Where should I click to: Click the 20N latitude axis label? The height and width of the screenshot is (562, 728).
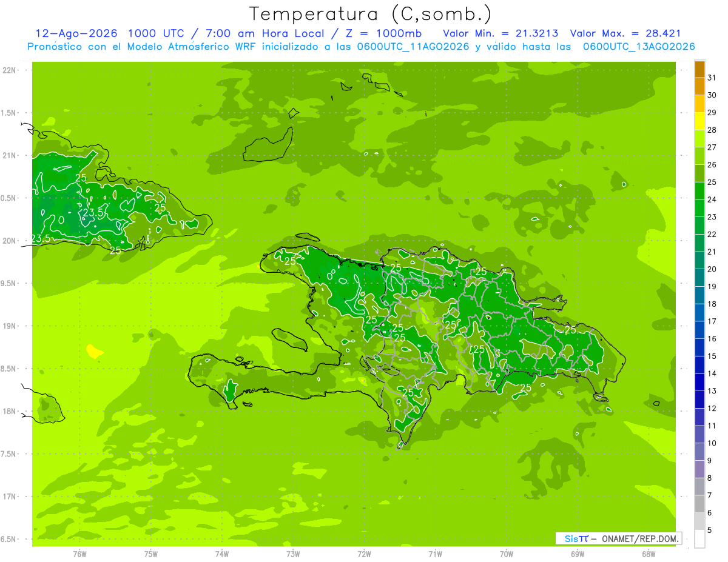click(x=10, y=241)
